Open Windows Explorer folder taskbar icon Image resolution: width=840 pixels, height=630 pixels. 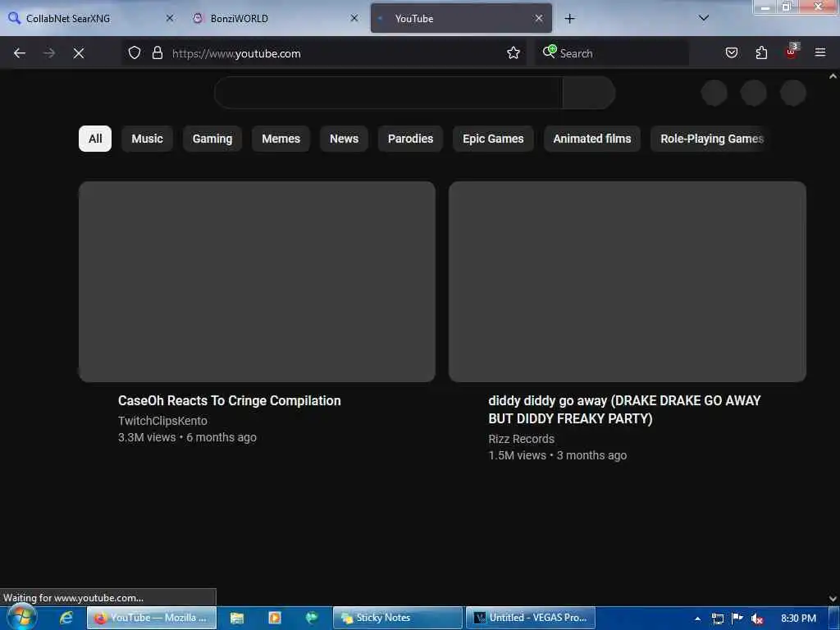point(237,618)
